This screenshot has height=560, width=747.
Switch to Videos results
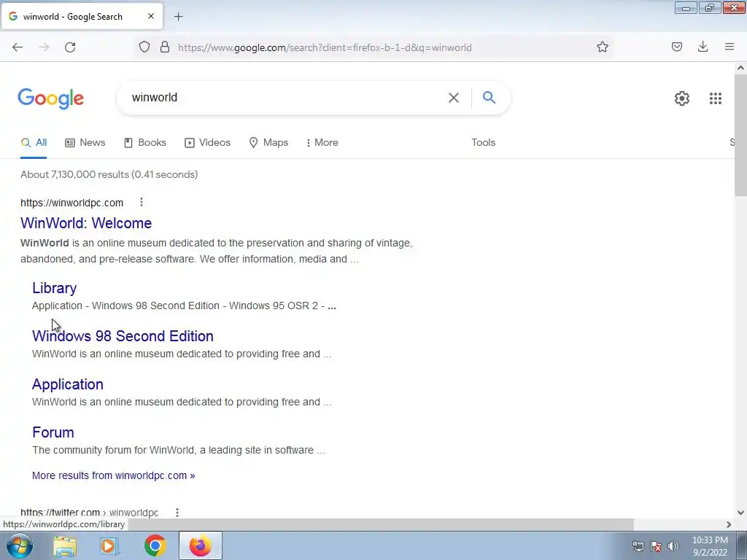(x=208, y=142)
